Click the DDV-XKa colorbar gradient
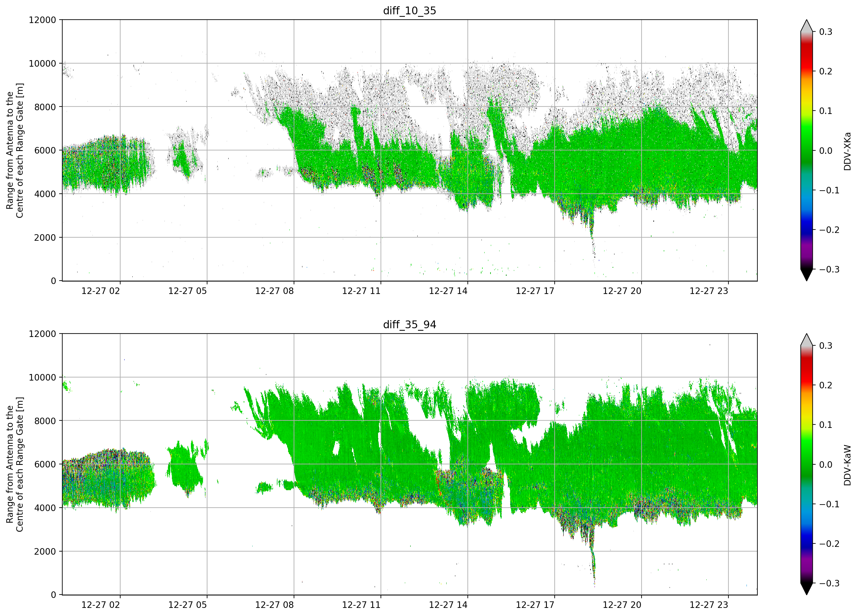Viewport: 858px width, 616px height. pos(807,150)
